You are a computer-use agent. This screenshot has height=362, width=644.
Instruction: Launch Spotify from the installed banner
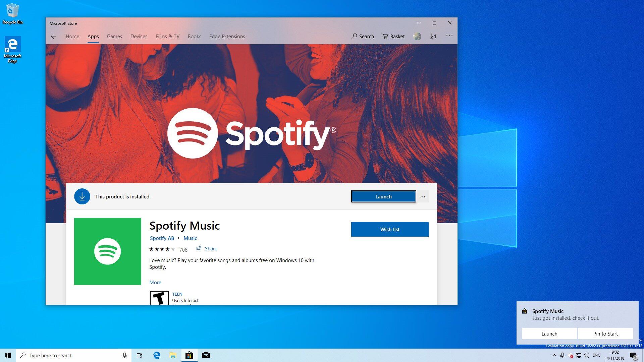pos(383,196)
